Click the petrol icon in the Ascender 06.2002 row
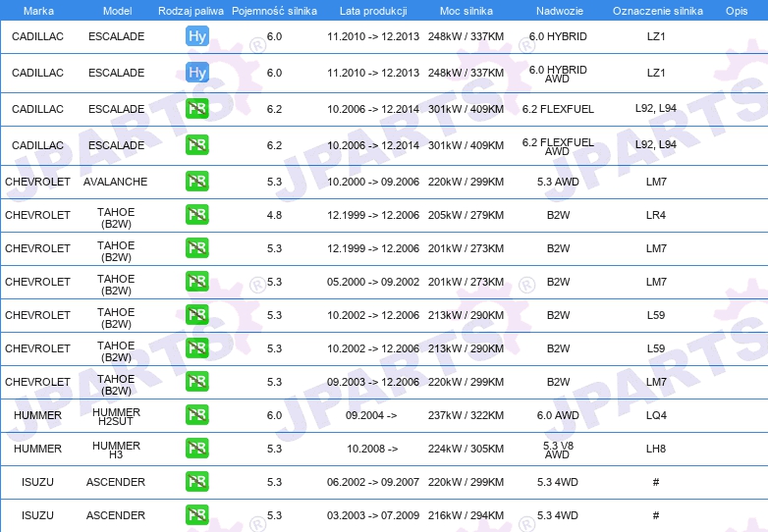 point(197,482)
